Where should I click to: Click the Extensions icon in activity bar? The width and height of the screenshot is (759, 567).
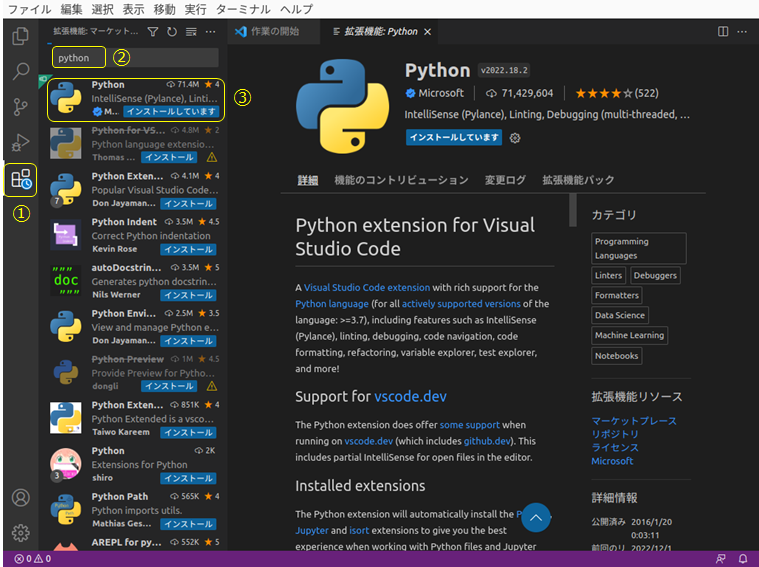(20, 181)
